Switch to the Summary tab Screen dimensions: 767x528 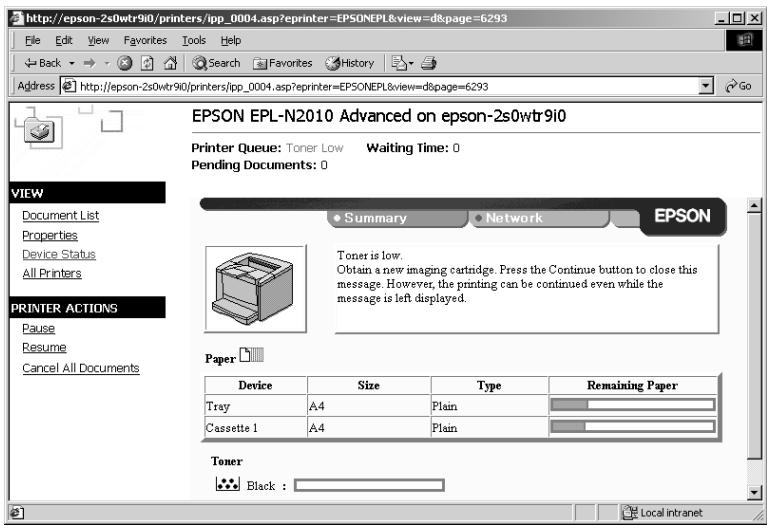click(x=397, y=218)
